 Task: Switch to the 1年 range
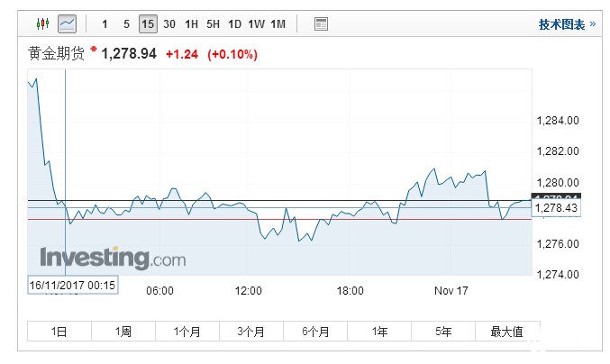[379, 332]
